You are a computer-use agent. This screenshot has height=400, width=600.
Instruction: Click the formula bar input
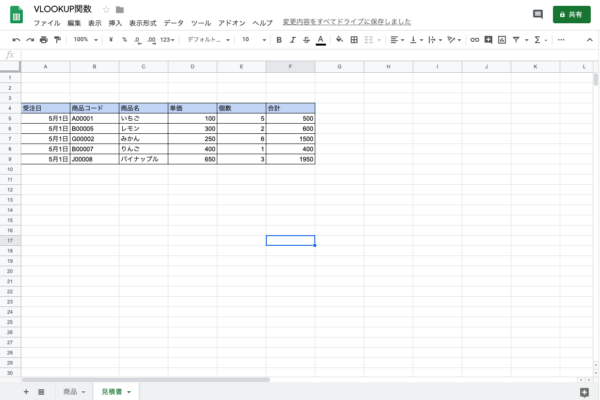[309, 55]
